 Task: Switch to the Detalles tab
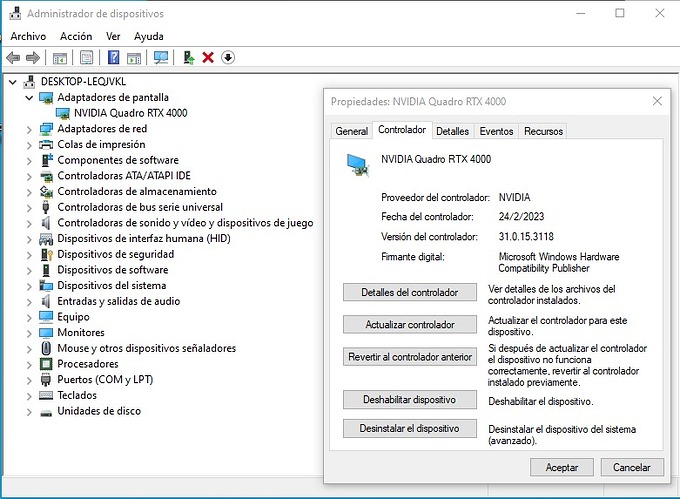tap(452, 131)
